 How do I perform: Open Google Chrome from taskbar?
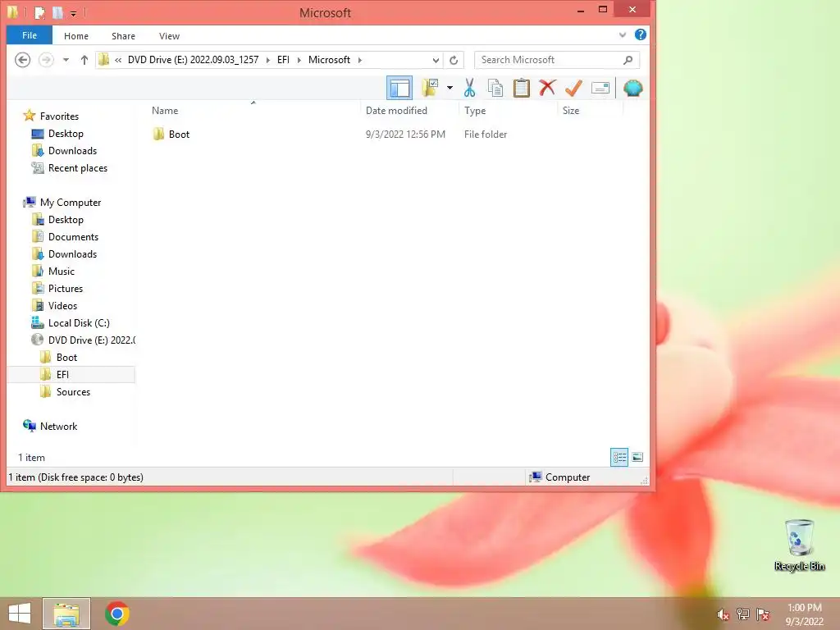116,614
